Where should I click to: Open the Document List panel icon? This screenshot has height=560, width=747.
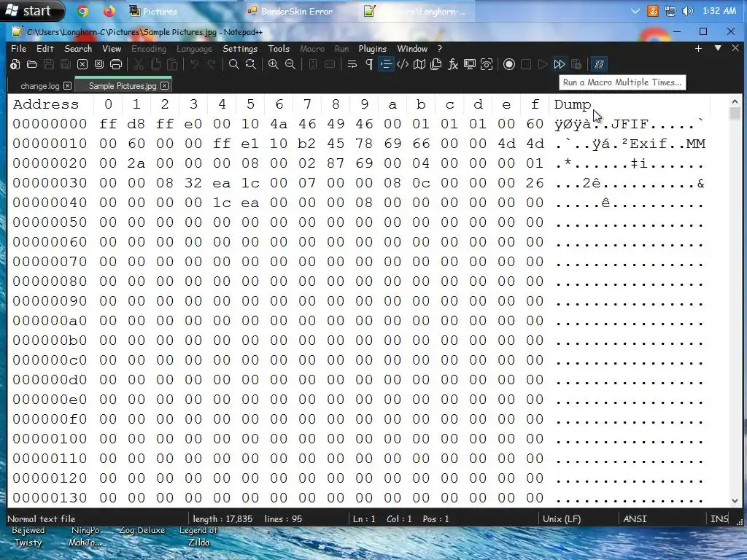tap(436, 64)
